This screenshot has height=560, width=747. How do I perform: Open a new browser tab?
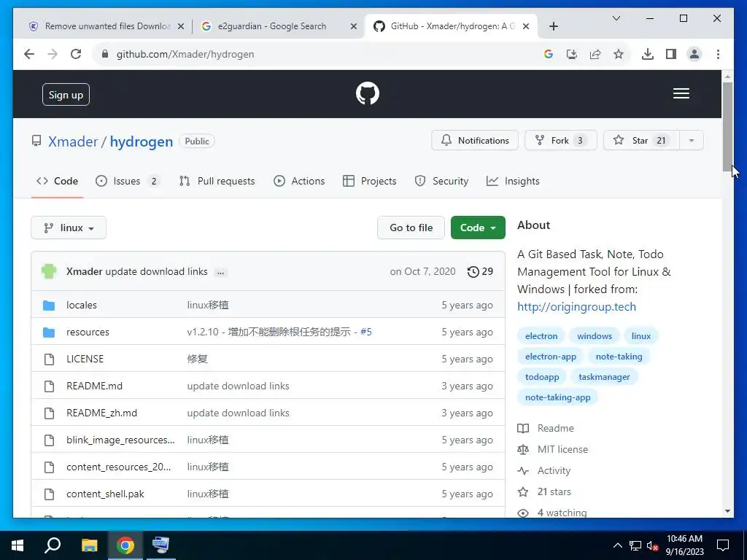pyautogui.click(x=553, y=26)
